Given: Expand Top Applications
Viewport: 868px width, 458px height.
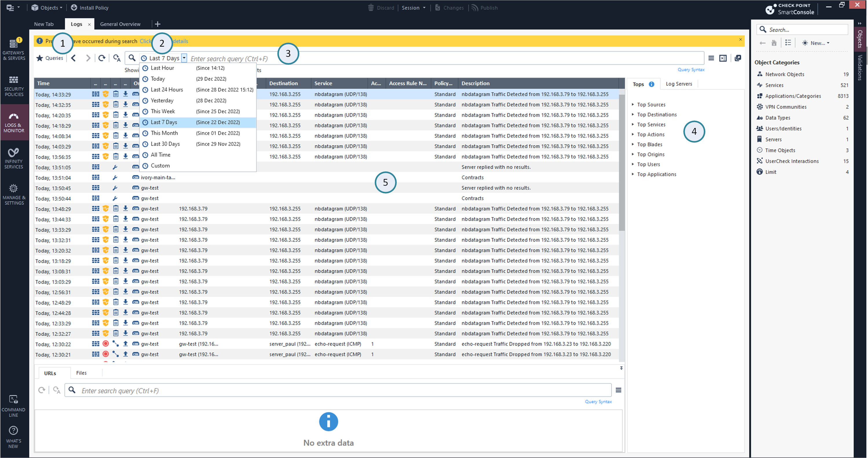Looking at the screenshot, I should coord(654,174).
